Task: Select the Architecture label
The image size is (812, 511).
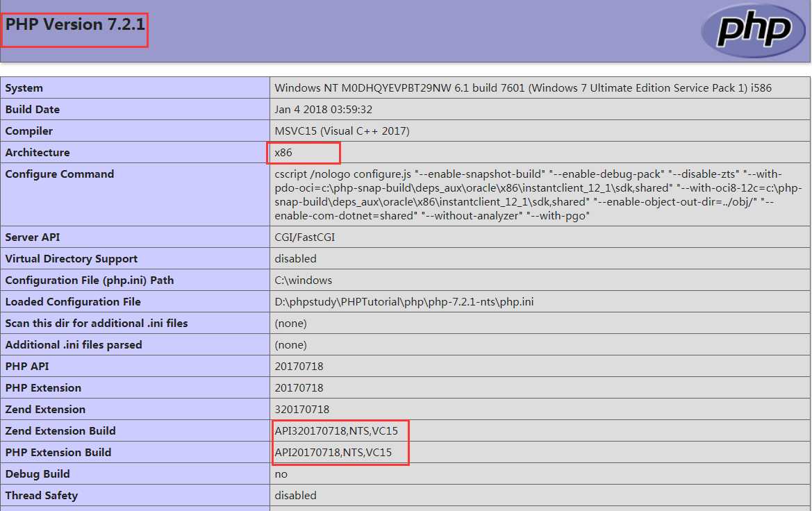Action: tap(38, 152)
